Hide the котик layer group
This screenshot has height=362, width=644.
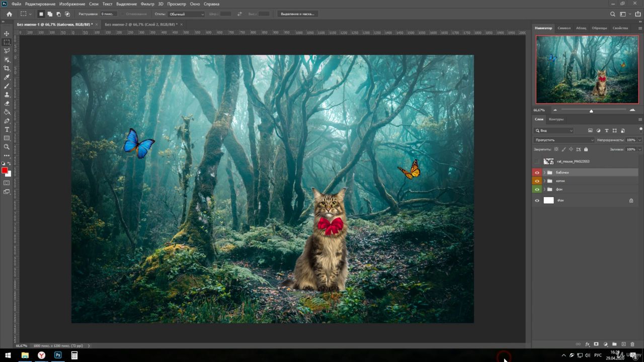(x=537, y=181)
